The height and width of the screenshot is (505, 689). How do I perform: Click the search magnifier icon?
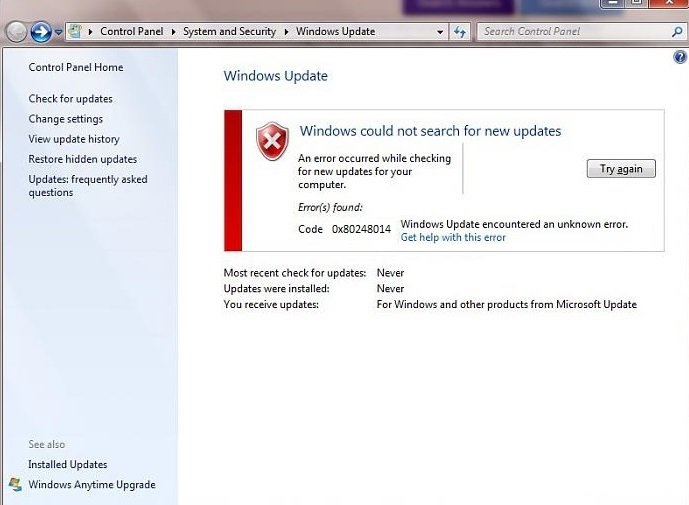coord(677,32)
